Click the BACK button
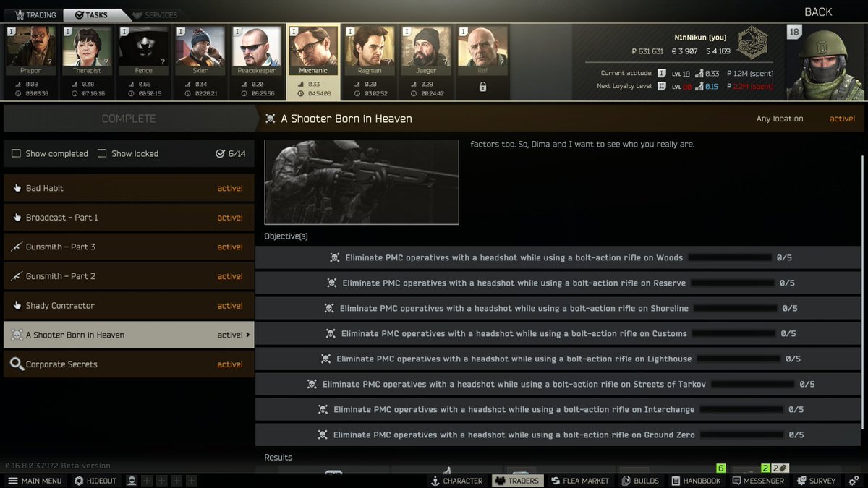Image resolution: width=868 pixels, height=488 pixels. [818, 12]
